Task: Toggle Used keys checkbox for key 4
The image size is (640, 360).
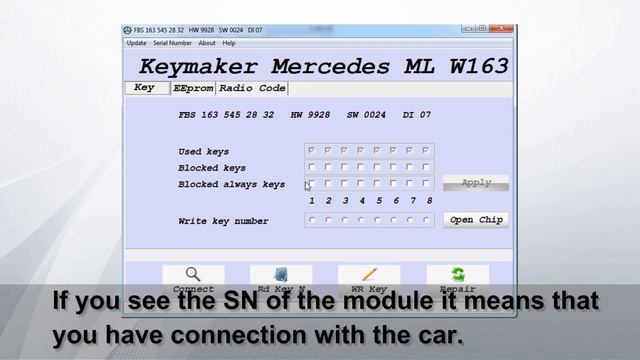Action: coord(360,151)
